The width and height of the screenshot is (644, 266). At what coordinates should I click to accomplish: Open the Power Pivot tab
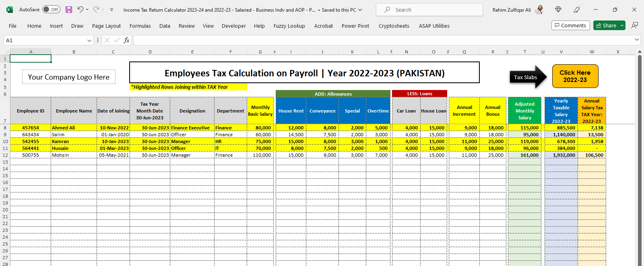355,26
